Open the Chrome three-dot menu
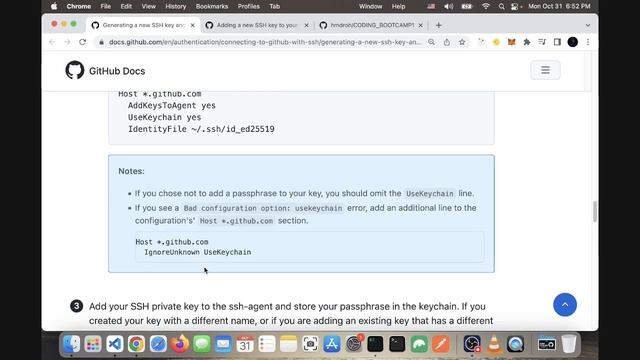This screenshot has height=360, width=640. [x=588, y=42]
